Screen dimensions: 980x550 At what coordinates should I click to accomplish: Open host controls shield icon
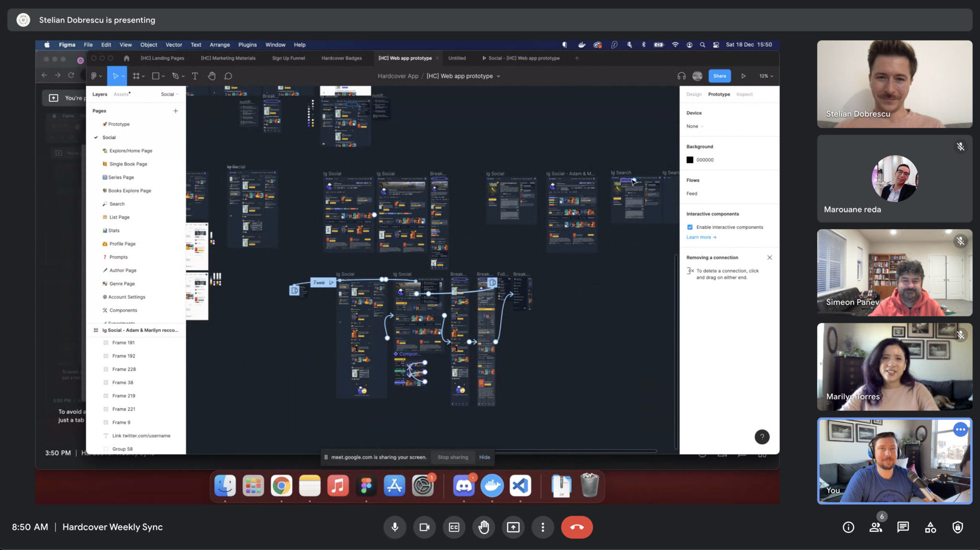pyautogui.click(x=958, y=527)
